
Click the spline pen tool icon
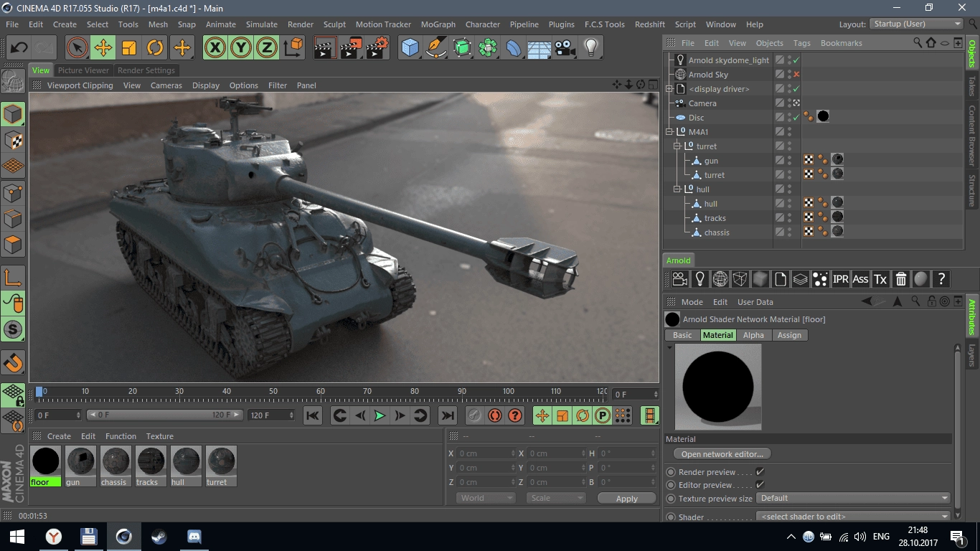(436, 48)
